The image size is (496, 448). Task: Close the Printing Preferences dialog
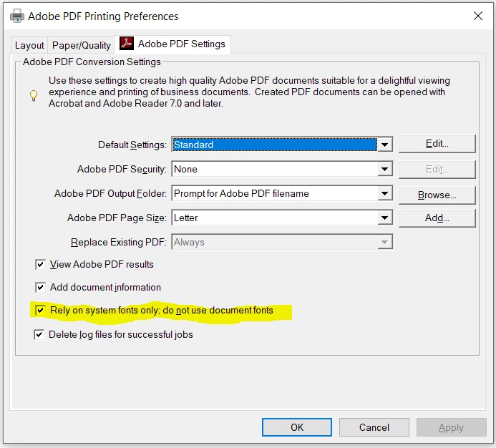tap(478, 16)
